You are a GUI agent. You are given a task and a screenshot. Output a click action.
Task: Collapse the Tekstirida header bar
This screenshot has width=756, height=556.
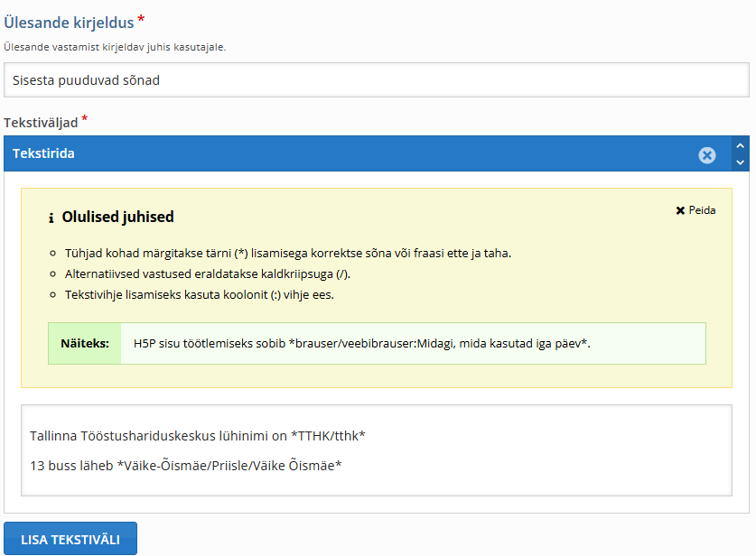coord(343,154)
